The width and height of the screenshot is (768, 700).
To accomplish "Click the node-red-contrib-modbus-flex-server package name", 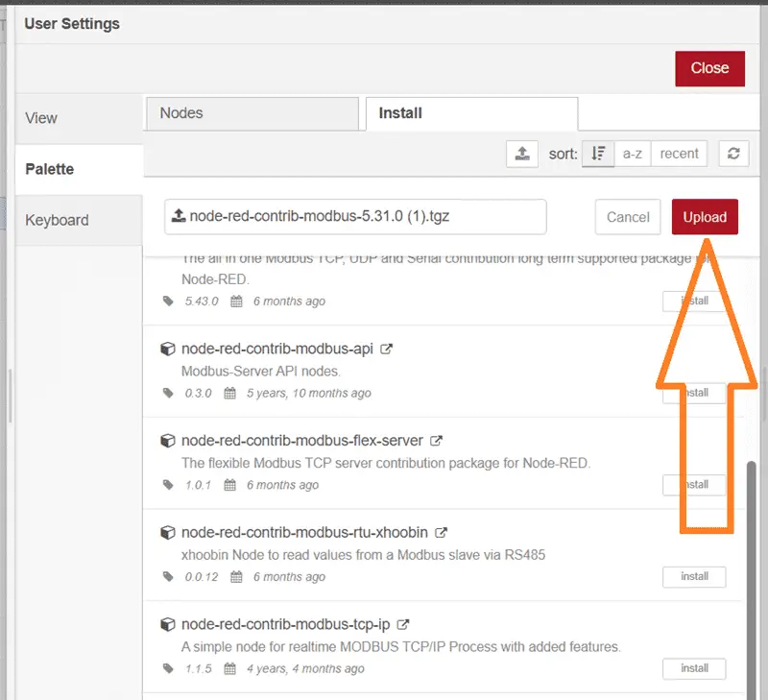I will click(x=302, y=441).
